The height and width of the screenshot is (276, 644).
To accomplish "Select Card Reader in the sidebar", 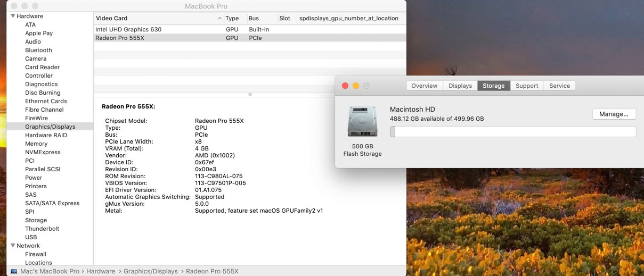I will click(42, 67).
